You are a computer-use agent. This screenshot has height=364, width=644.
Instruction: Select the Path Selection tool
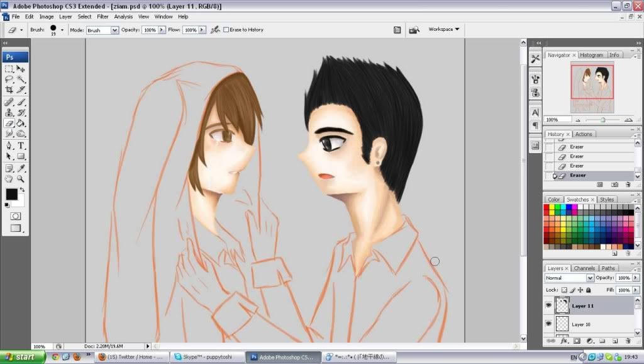point(9,156)
